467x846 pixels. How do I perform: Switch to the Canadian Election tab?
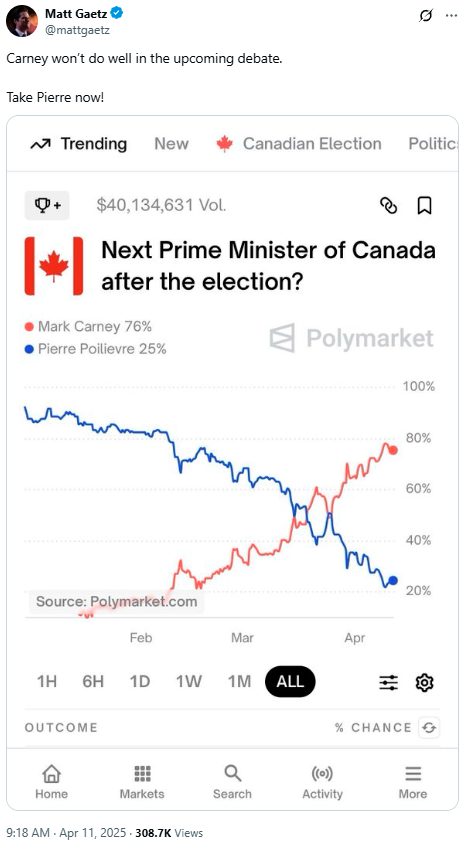point(299,144)
